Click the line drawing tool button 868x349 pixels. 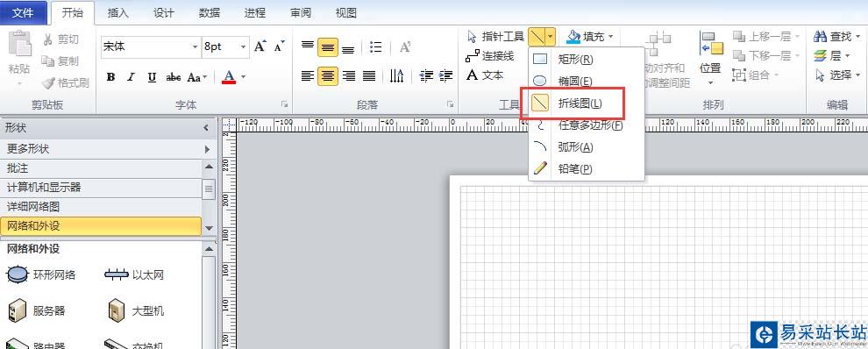537,37
